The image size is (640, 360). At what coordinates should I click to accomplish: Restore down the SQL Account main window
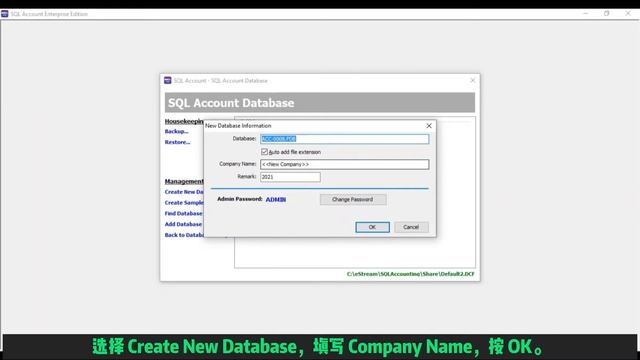point(607,13)
